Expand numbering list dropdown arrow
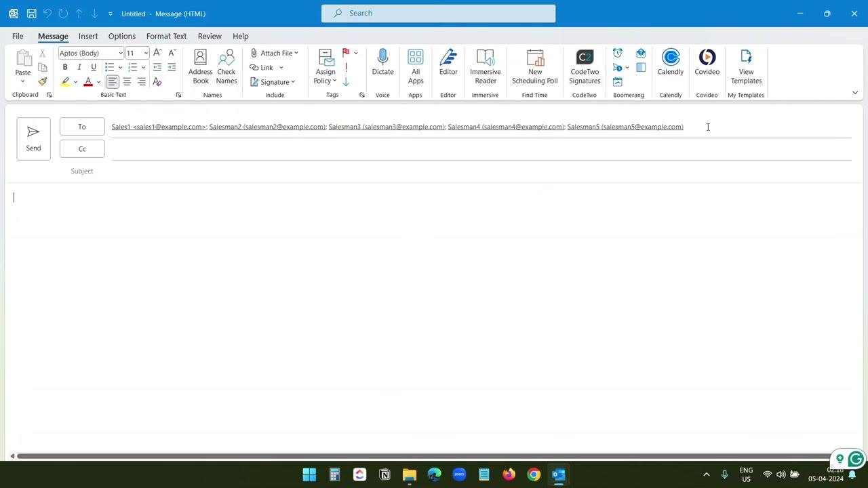 pos(143,67)
